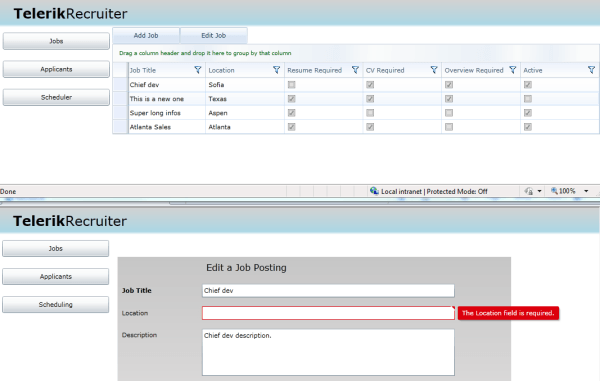The height and width of the screenshot is (381, 600).
Task: Click the security lock icon in status bar
Action: (529, 191)
